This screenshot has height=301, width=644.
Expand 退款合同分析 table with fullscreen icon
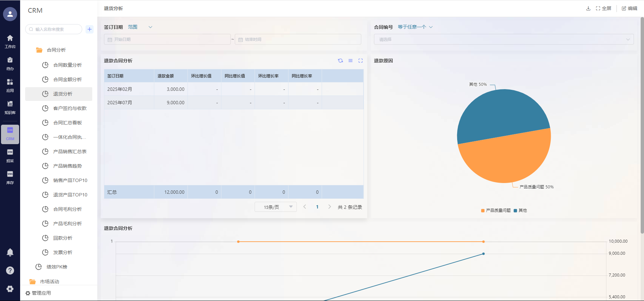pos(360,61)
